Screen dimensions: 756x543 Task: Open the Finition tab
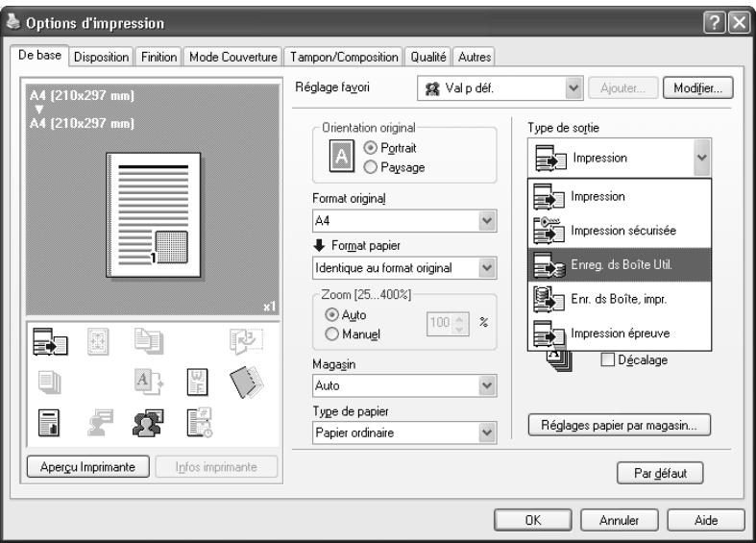[x=159, y=57]
